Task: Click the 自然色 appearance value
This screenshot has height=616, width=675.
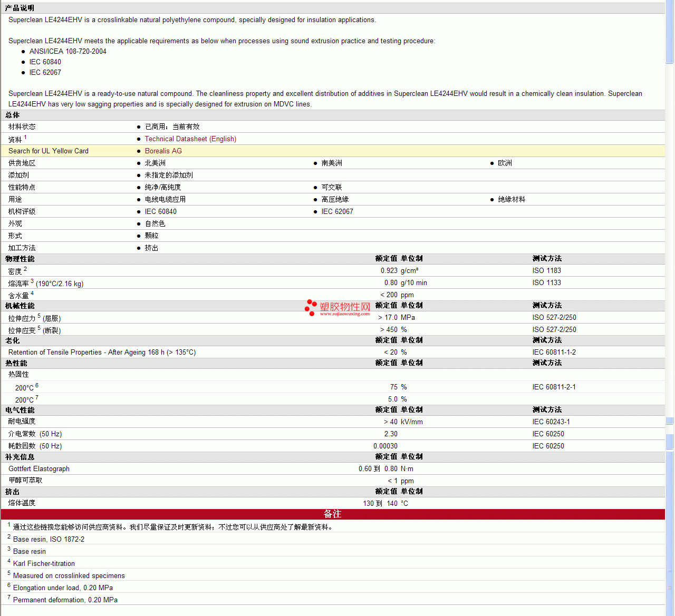Action: [155, 224]
